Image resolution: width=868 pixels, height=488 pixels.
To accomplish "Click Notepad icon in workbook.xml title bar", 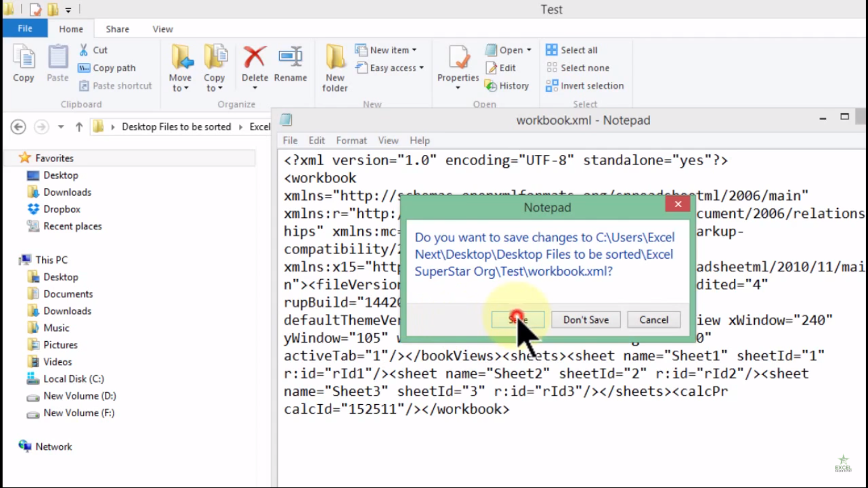I will (x=287, y=119).
